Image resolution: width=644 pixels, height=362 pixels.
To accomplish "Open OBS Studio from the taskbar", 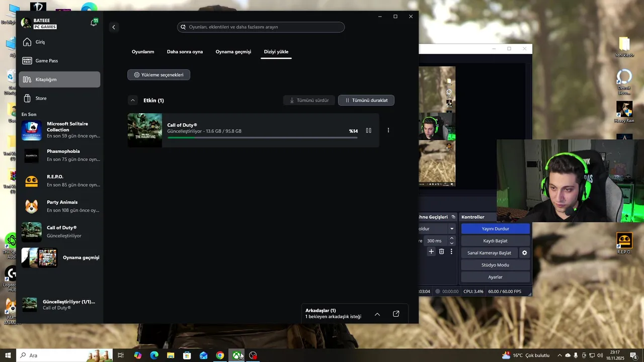I will click(x=253, y=355).
